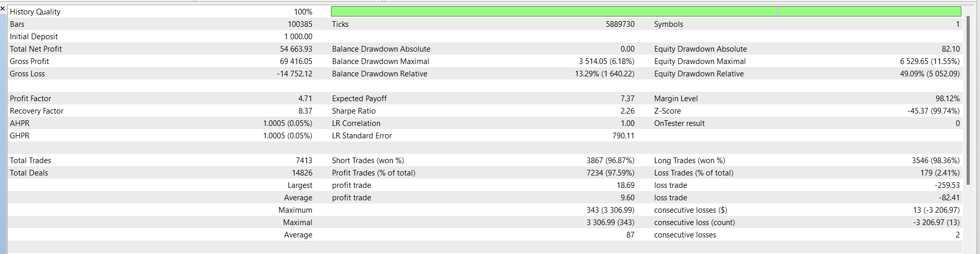Screen dimensions: 980x254
Task: Select the Margin Level value 98.12%
Action: pyautogui.click(x=947, y=99)
